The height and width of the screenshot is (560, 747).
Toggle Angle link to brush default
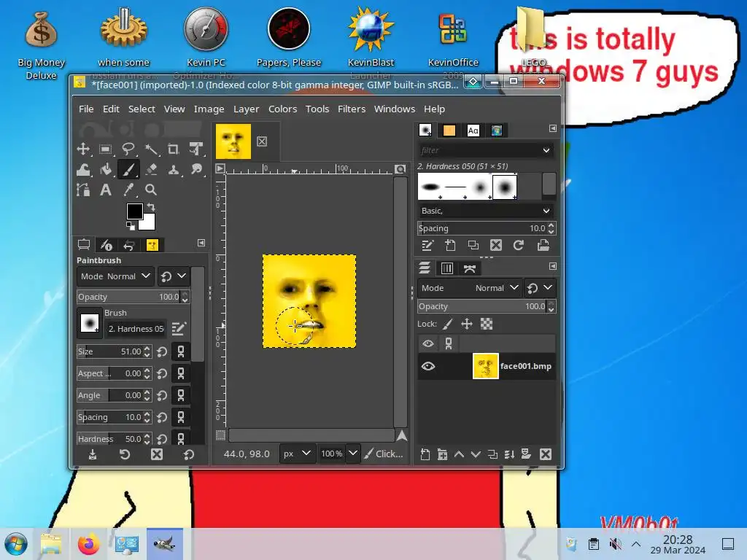(x=181, y=395)
